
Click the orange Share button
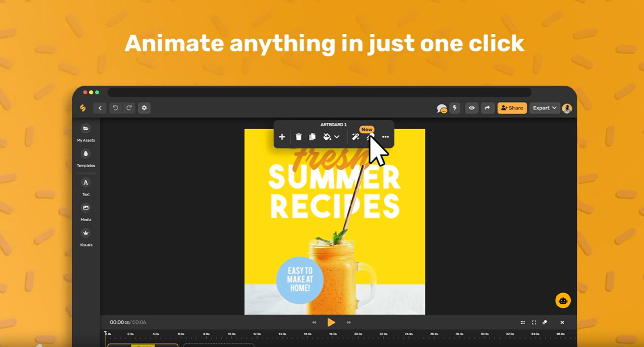tap(512, 108)
